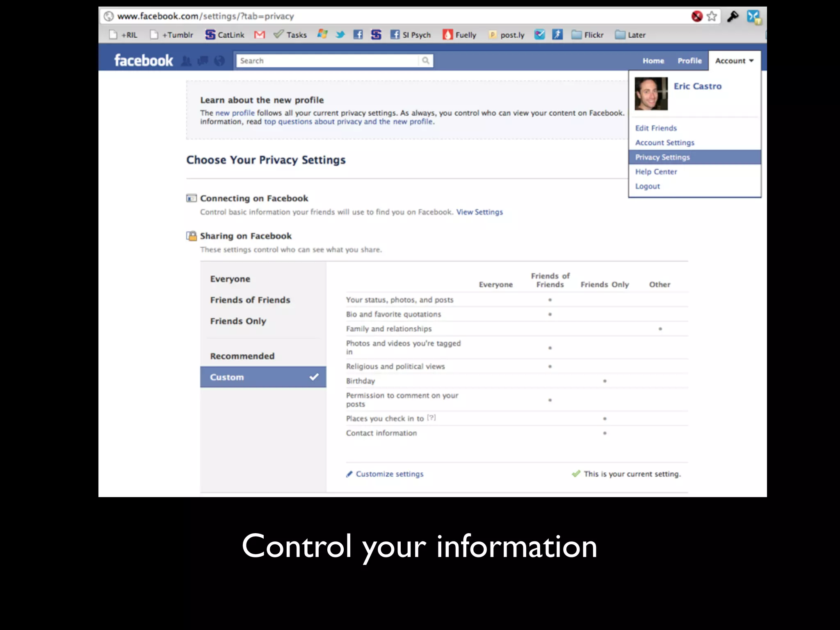The image size is (840, 630).
Task: Click the red blocker icon in address bar
Action: [x=697, y=16]
